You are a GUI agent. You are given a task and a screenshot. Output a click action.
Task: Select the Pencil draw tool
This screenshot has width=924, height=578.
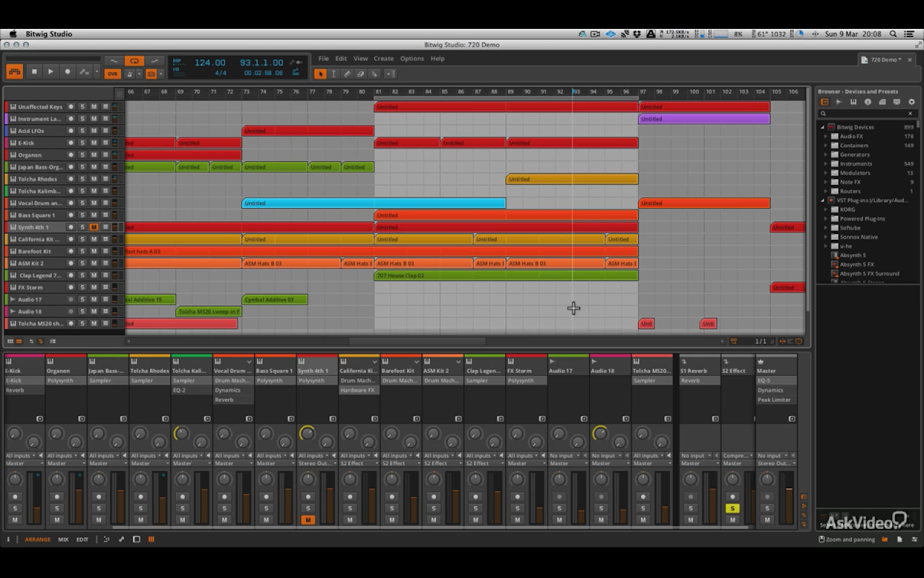pyautogui.click(x=347, y=74)
